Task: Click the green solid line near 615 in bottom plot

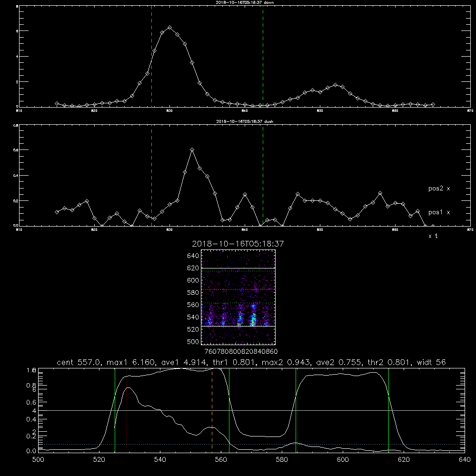Action: pos(388,410)
